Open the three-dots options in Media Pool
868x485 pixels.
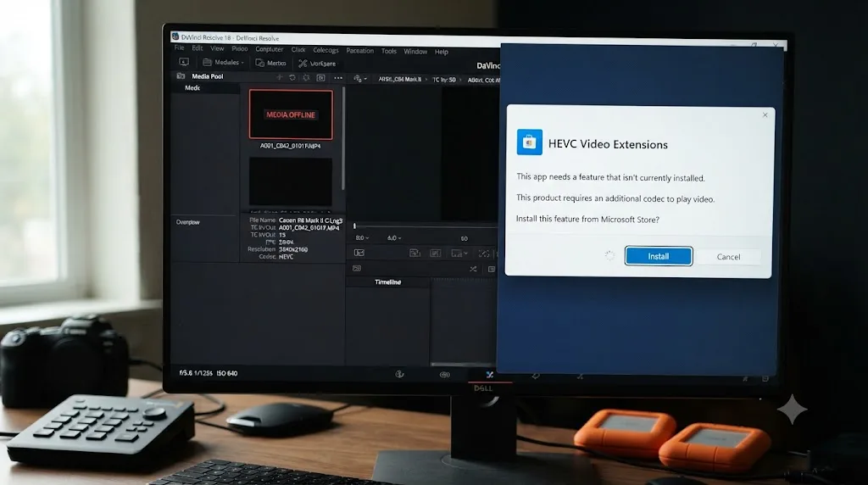coord(337,78)
